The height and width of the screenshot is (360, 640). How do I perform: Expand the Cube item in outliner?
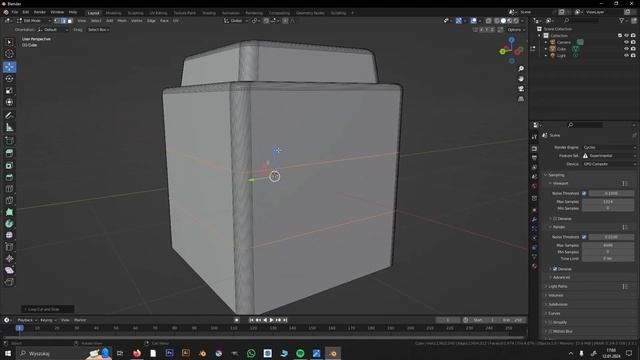point(546,49)
